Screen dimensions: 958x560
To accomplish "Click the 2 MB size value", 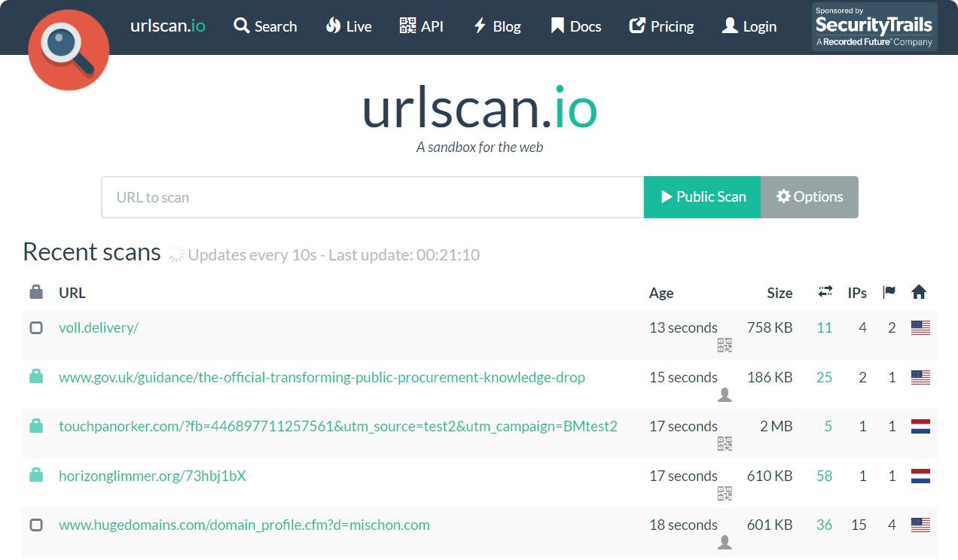I will 776,426.
